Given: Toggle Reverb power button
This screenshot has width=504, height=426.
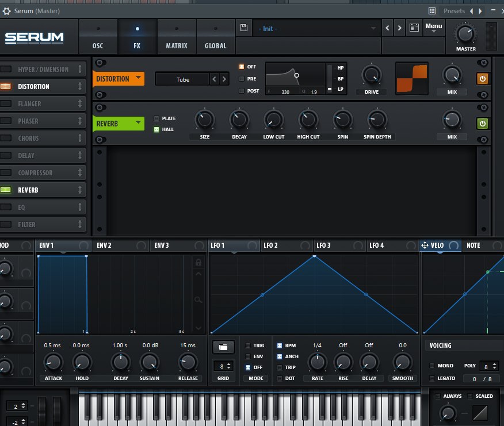Looking at the screenshot, I should 482,124.
